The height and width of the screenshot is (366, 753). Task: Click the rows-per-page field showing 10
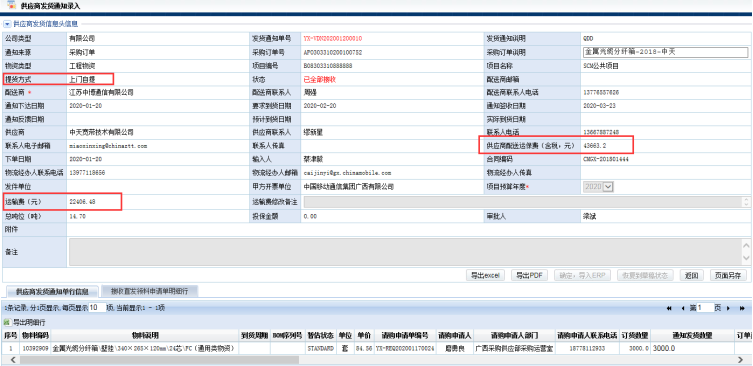click(97, 307)
